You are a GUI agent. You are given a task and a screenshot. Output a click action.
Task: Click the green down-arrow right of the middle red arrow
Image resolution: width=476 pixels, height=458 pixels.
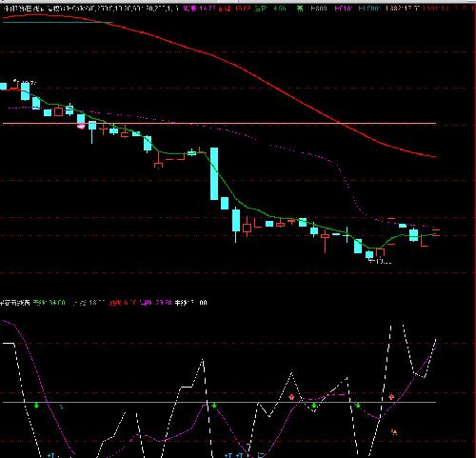[314, 406]
